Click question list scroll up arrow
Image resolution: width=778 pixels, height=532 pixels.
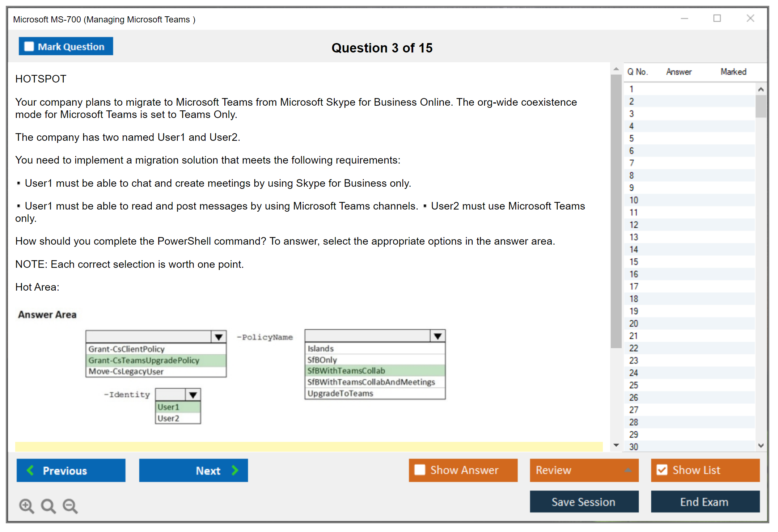pyautogui.click(x=761, y=89)
